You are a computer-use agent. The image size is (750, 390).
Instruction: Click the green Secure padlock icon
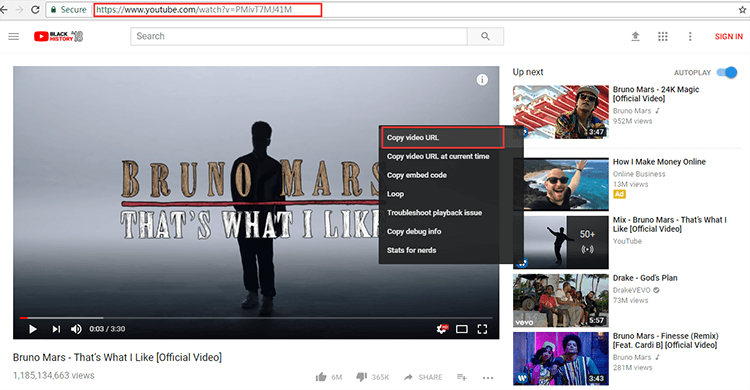54,10
